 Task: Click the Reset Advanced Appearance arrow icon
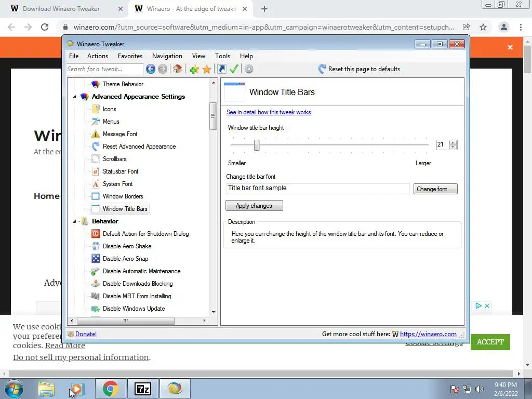(x=96, y=147)
